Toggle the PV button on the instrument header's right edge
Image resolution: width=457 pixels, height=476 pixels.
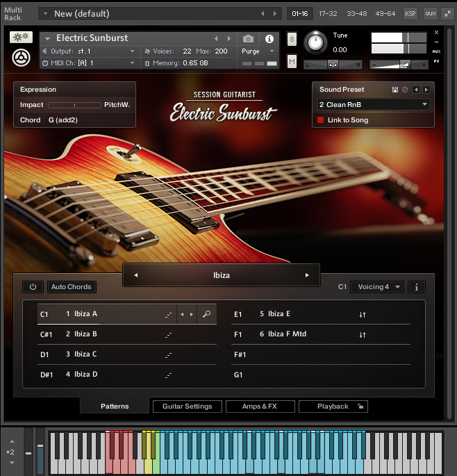click(436, 61)
